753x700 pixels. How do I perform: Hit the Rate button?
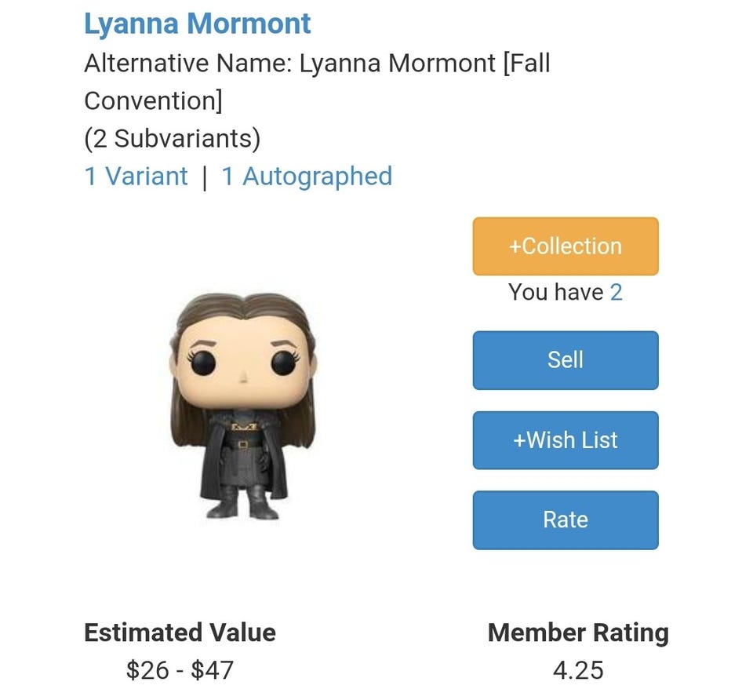click(565, 520)
